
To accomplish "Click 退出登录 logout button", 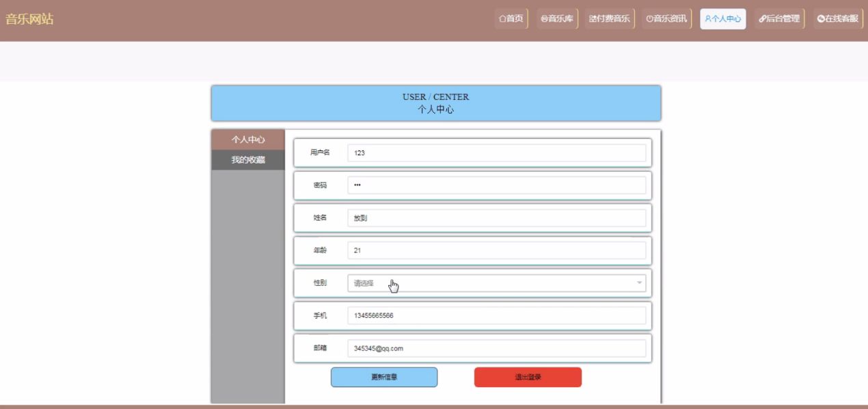I will (x=528, y=377).
